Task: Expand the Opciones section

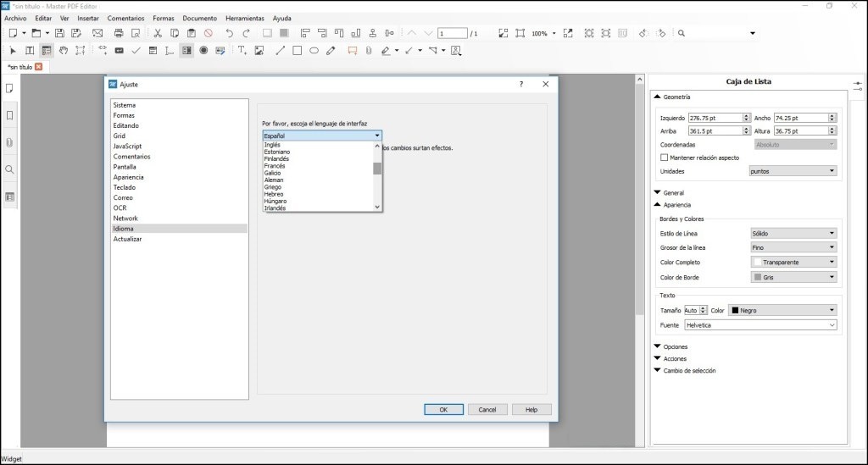Action: pyautogui.click(x=657, y=346)
